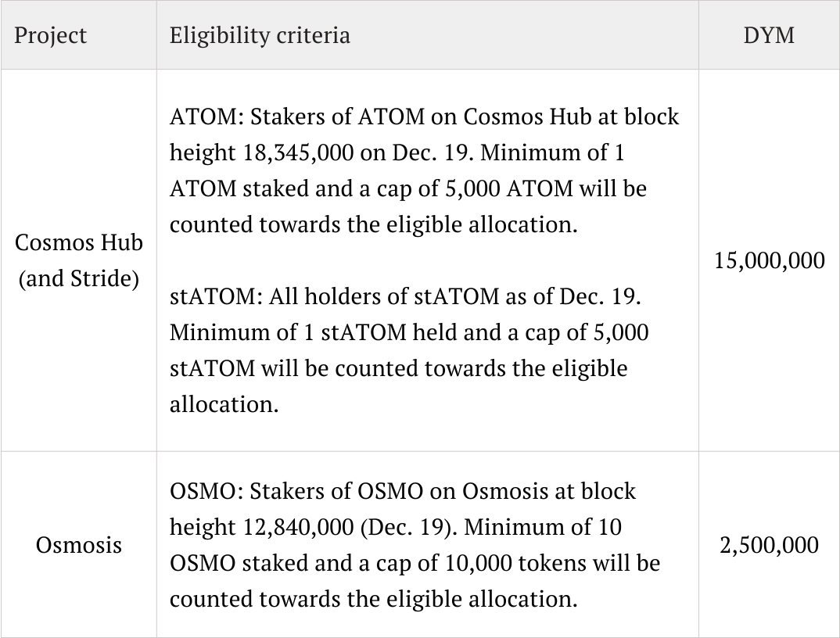Screen dimensions: 840x638
Task: Click the DYM column header
Action: tap(769, 35)
